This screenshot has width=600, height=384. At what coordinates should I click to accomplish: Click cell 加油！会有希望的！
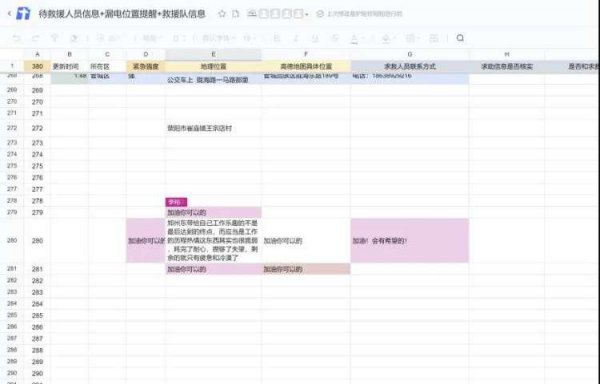click(x=409, y=241)
